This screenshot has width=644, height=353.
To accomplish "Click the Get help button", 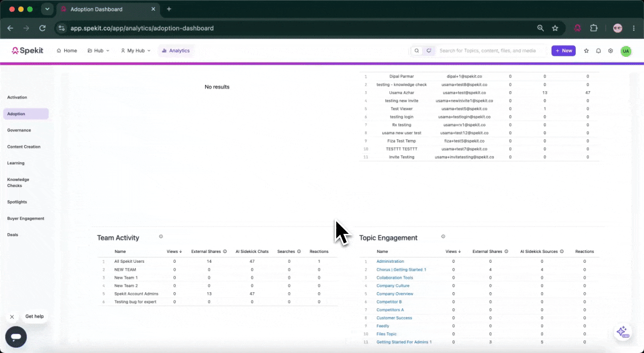I will tap(34, 317).
